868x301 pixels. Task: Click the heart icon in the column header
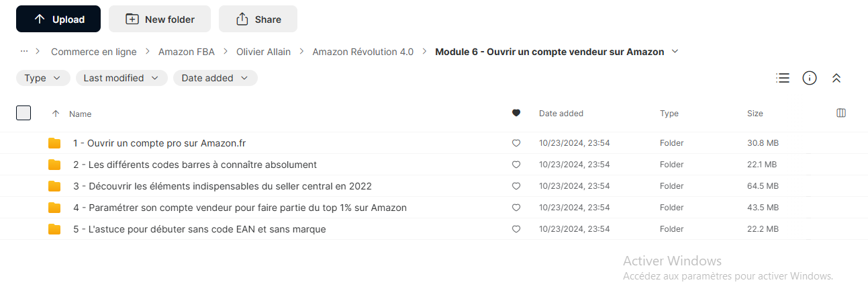click(x=516, y=114)
